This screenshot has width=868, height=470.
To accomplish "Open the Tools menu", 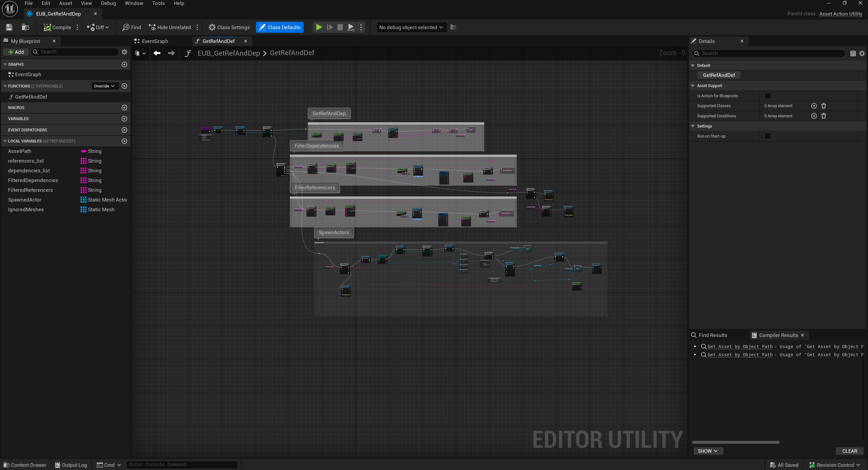I will click(158, 3).
